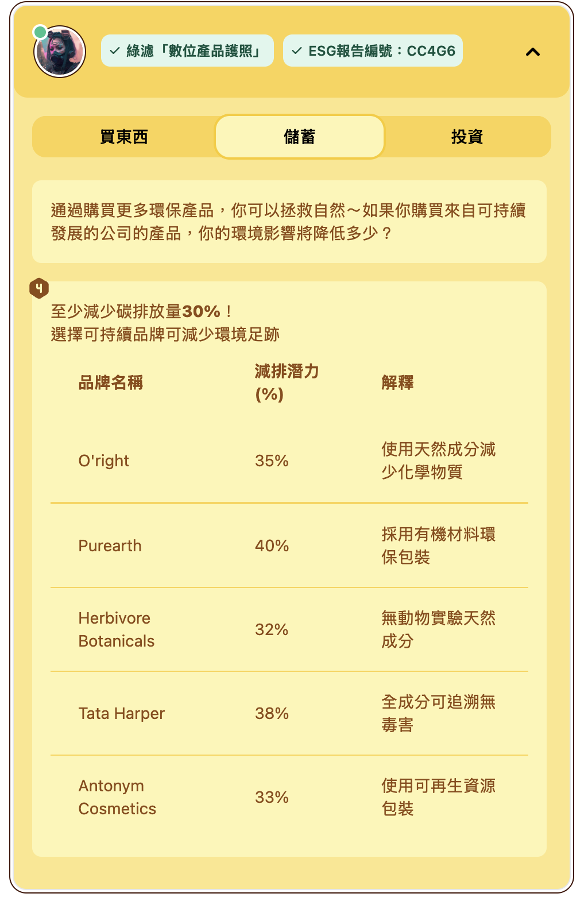This screenshot has width=588, height=905.
Task: Open the 投資 tab
Action: click(467, 137)
